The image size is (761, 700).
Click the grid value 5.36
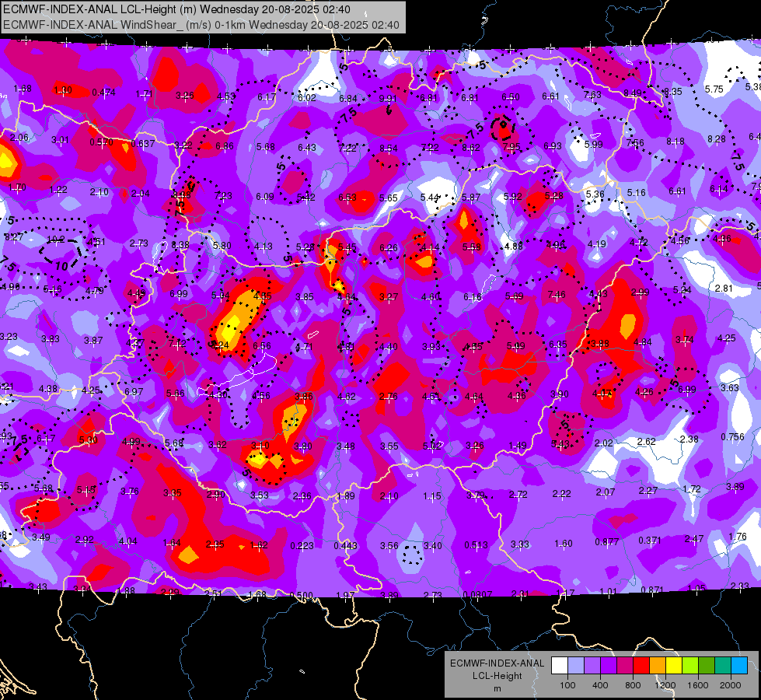coord(595,194)
